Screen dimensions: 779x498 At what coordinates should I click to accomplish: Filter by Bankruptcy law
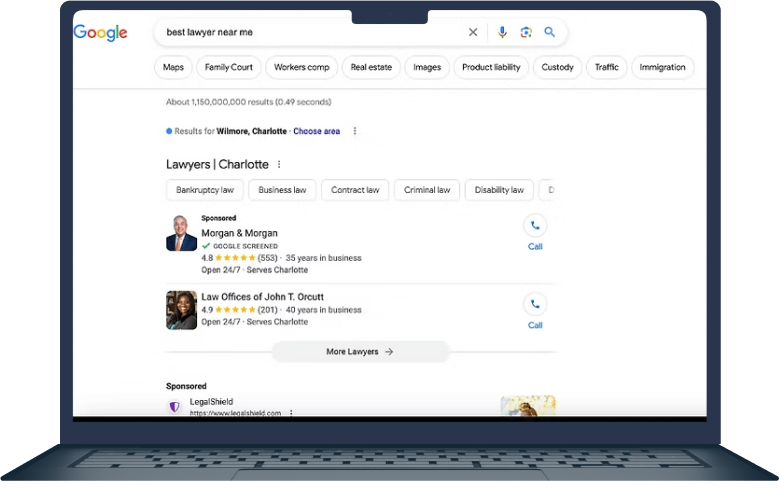205,190
